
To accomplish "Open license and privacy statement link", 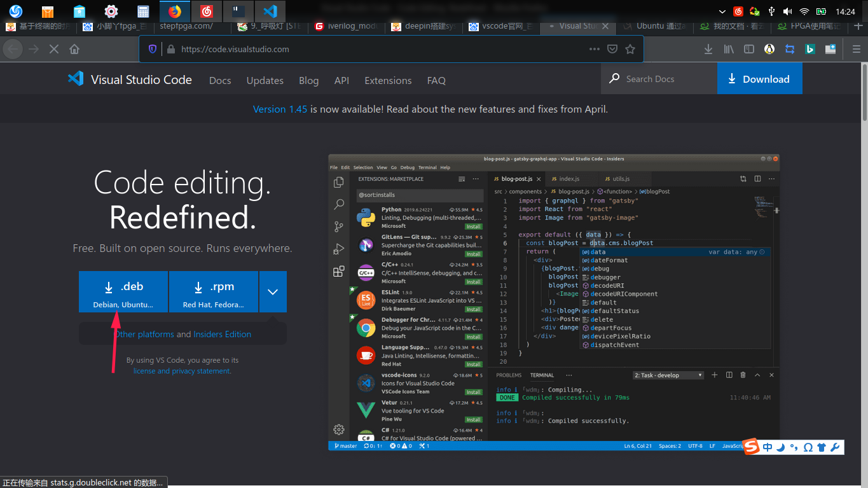I will pos(182,371).
